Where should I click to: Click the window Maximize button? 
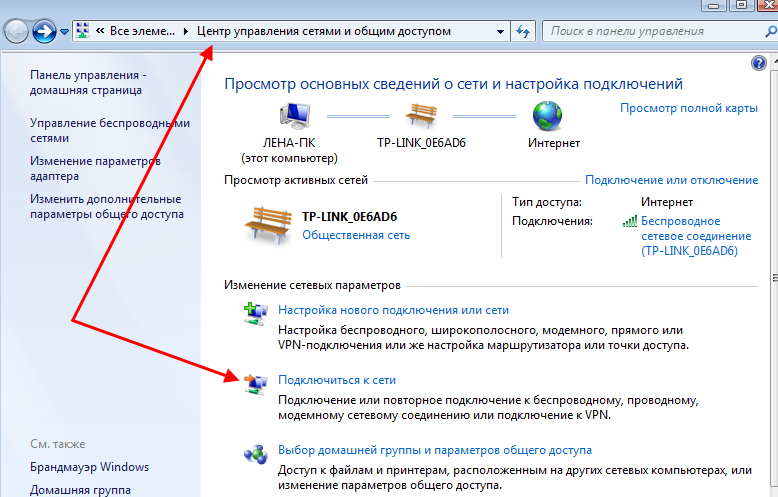741,5
